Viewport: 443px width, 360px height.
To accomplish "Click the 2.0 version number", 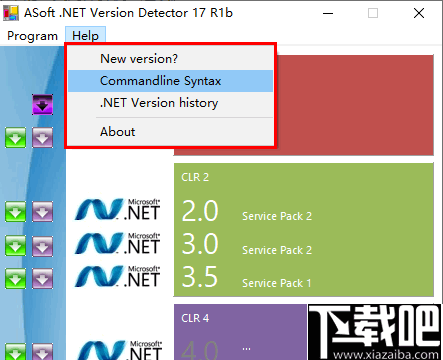I will tap(200, 211).
